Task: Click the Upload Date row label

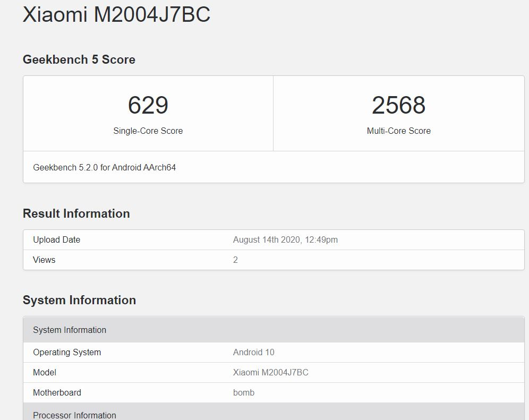Action: pos(56,239)
